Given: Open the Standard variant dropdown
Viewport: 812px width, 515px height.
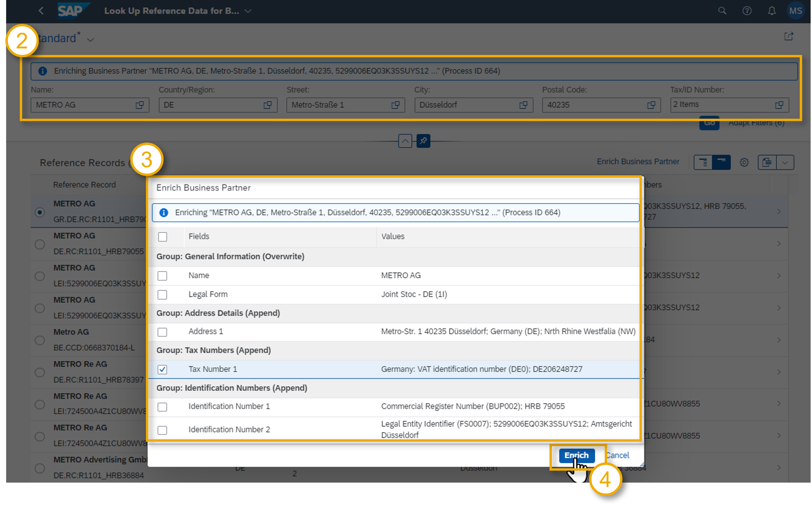Looking at the screenshot, I should tap(90, 40).
